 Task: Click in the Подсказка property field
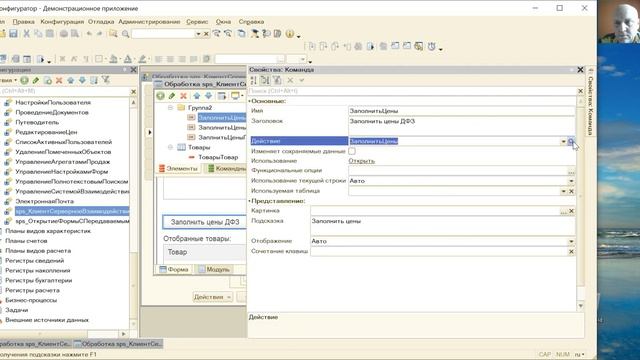tap(443, 226)
